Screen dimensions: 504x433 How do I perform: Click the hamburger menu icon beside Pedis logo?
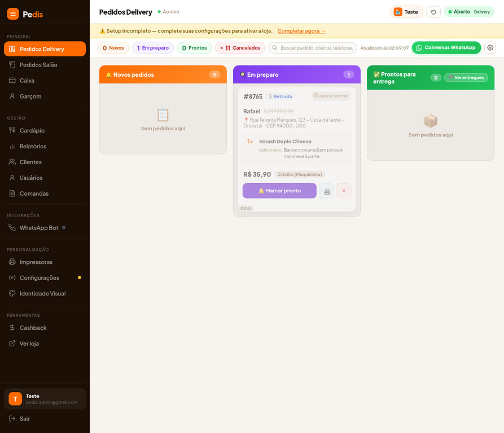13,14
